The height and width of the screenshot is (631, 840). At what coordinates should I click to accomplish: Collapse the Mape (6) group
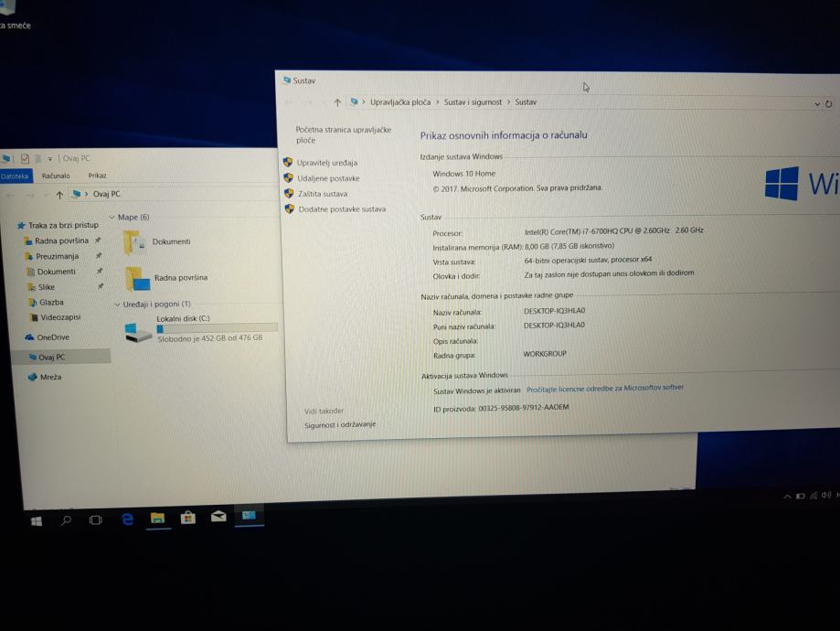click(x=112, y=217)
